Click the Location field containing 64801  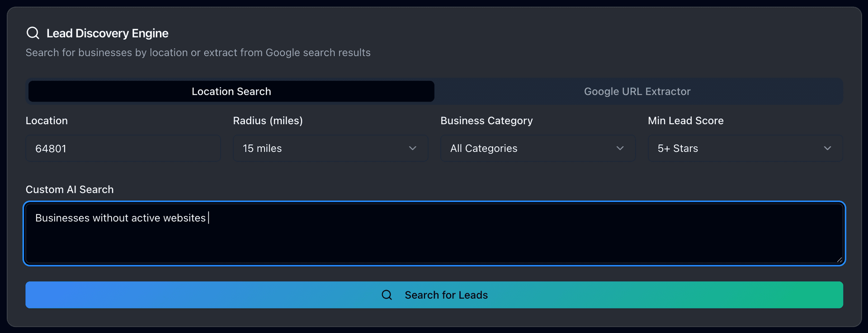[x=123, y=148]
